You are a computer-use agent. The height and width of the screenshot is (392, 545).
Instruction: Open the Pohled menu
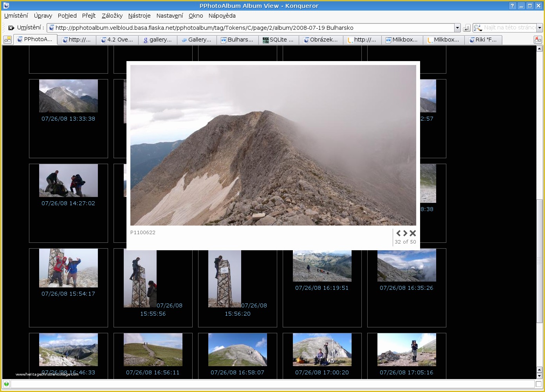point(67,16)
